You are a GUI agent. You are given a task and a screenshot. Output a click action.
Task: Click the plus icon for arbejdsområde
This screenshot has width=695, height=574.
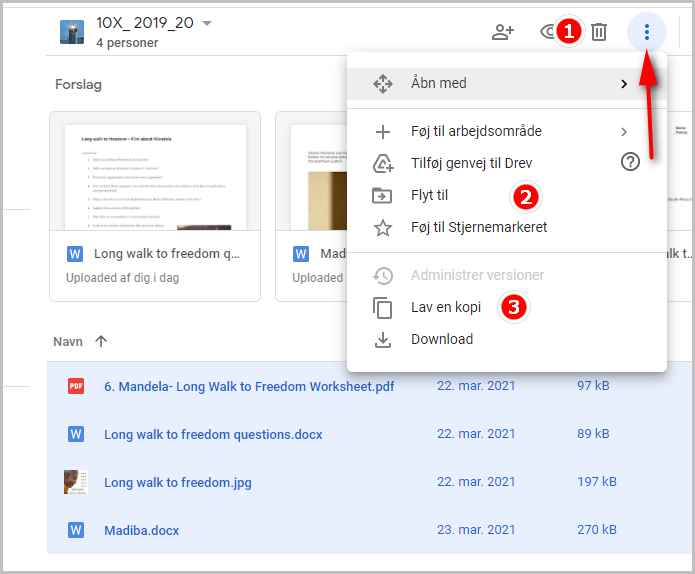click(383, 132)
